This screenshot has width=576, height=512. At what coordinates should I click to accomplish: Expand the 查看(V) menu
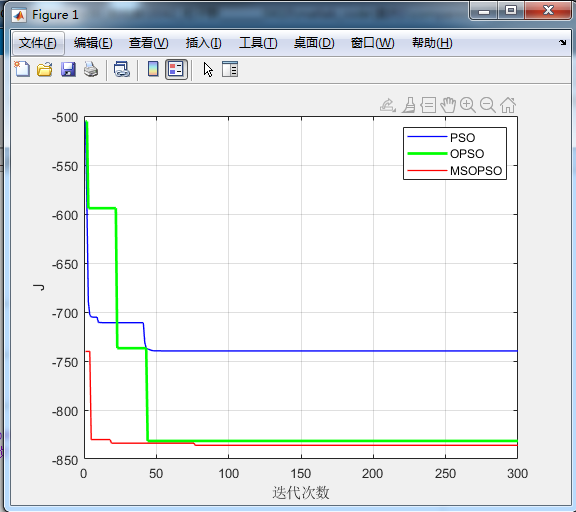[148, 43]
